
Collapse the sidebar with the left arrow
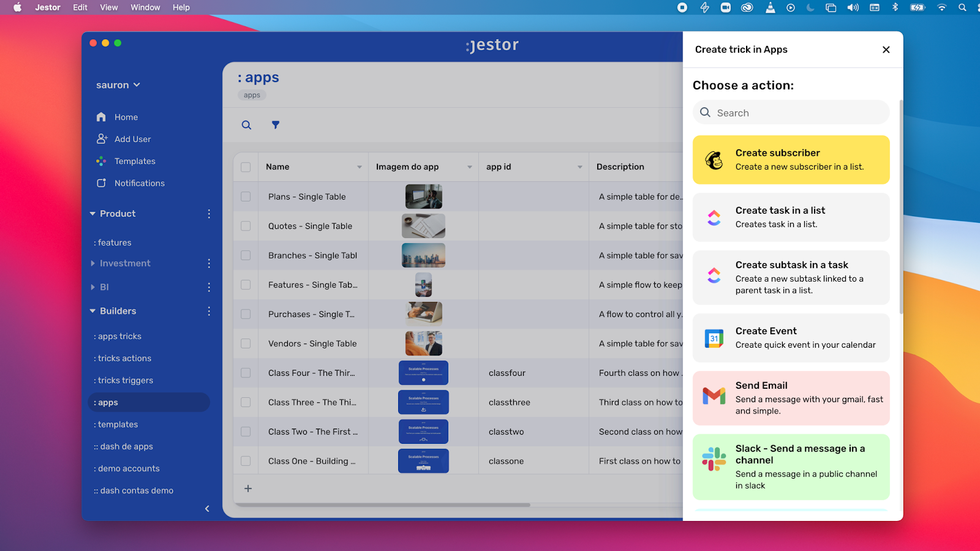coord(207,509)
